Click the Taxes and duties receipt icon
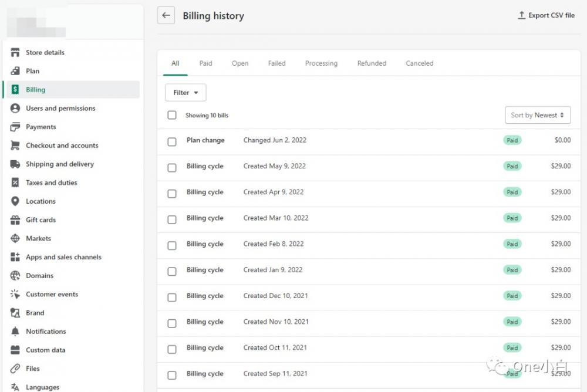The height and width of the screenshot is (392, 587). coord(15,183)
